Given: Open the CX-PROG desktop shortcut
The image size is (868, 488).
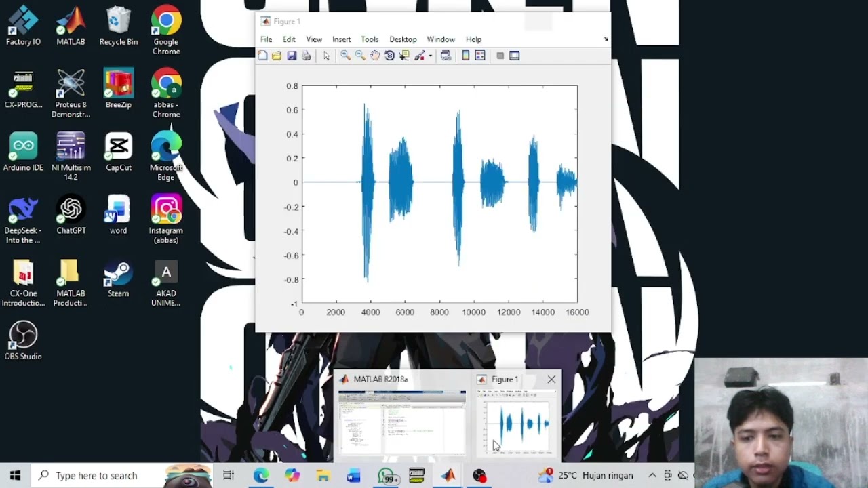Looking at the screenshot, I should [23, 89].
